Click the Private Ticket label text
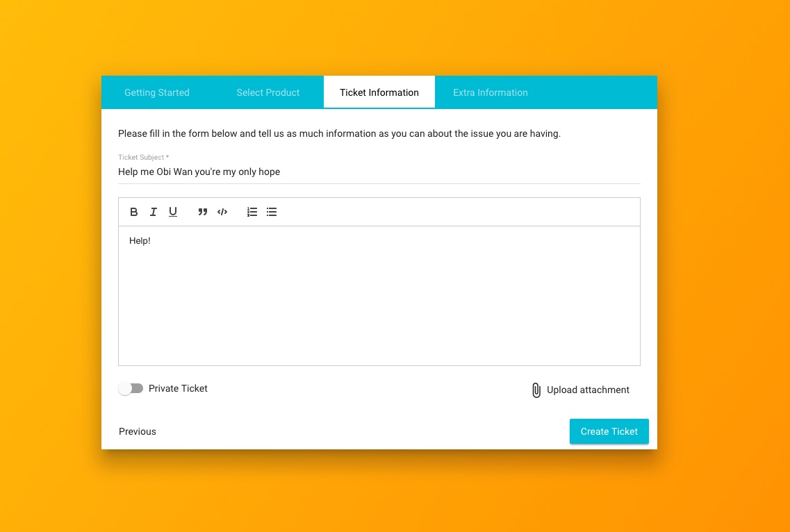The width and height of the screenshot is (790, 532). click(178, 389)
